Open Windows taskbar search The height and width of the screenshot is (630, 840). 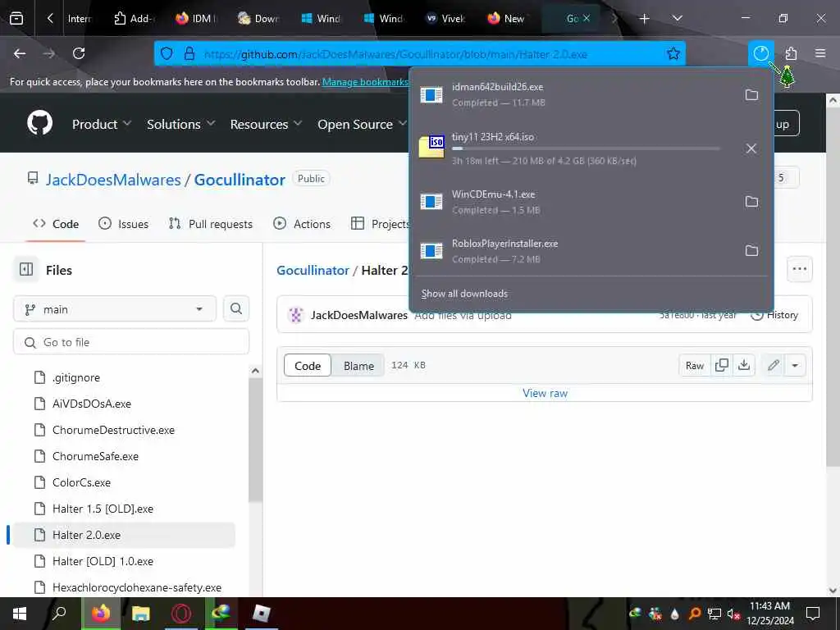(x=58, y=614)
